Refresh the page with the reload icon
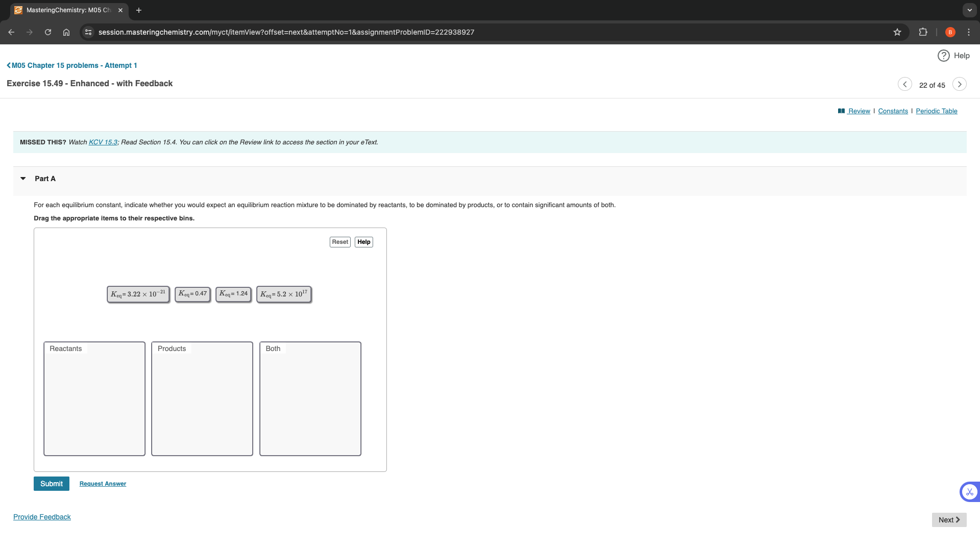This screenshot has height=551, width=980. click(48, 32)
